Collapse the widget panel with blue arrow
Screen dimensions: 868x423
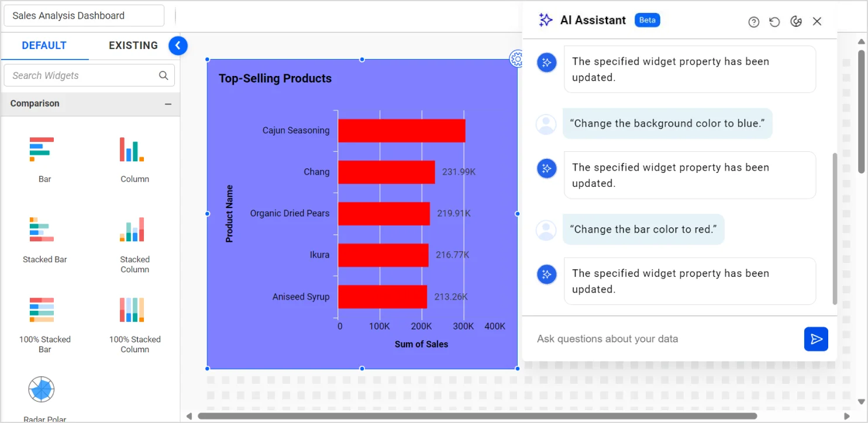point(178,46)
